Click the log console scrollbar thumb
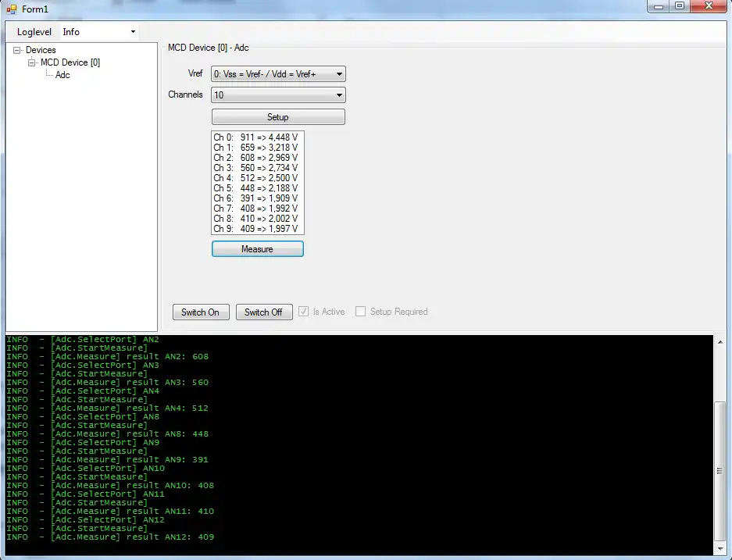This screenshot has width=732, height=560. 720,470
